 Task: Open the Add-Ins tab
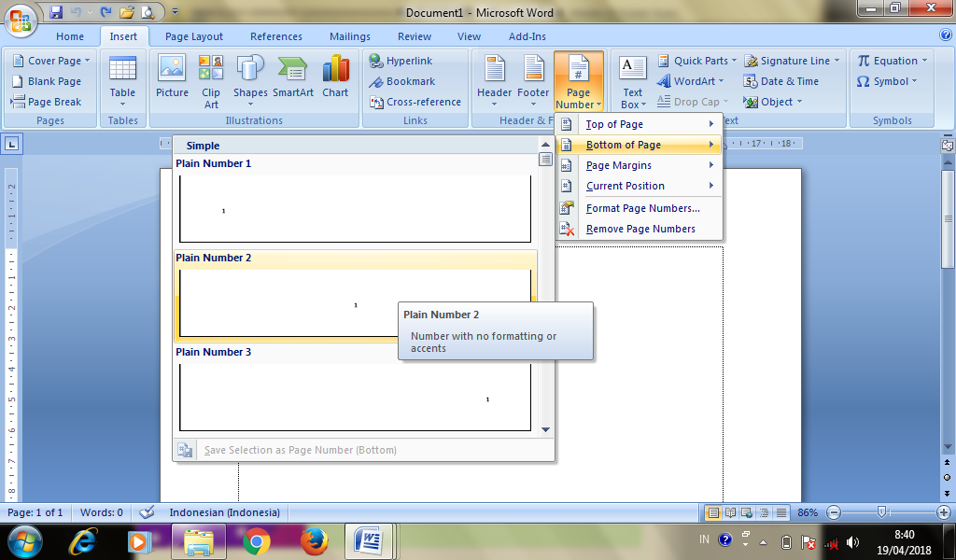527,36
